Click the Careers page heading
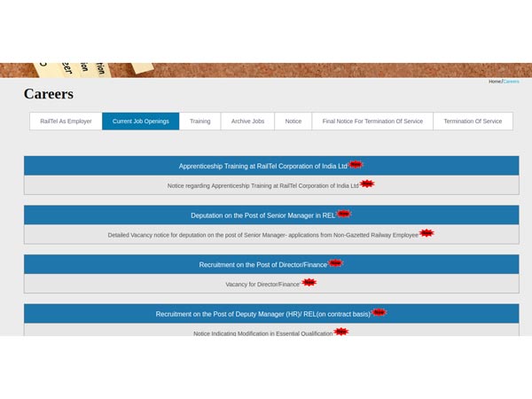The width and height of the screenshot is (532, 399). [49, 94]
